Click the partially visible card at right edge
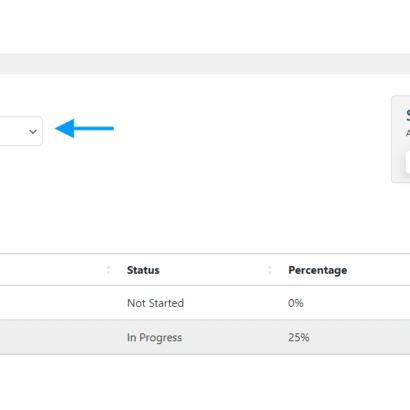The width and height of the screenshot is (410, 410). tap(401, 139)
